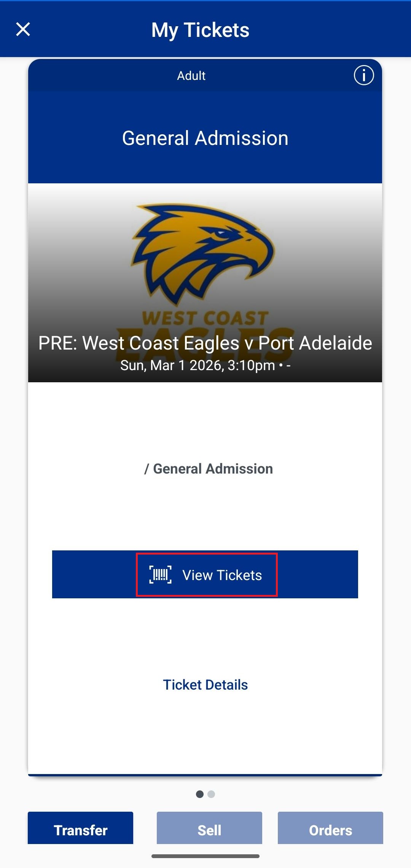Image resolution: width=411 pixels, height=868 pixels.
Task: Tap the Transfer button
Action: pyautogui.click(x=80, y=829)
